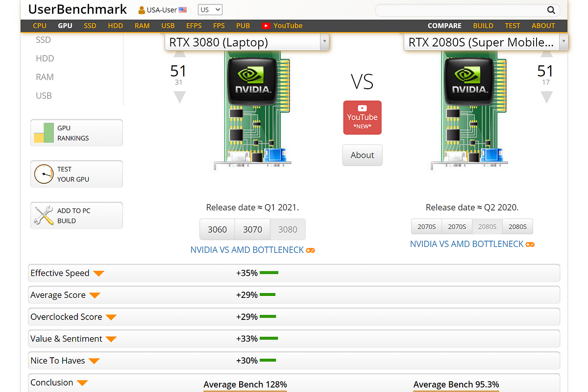The height and width of the screenshot is (392, 588).
Task: Open right NVIDIA VS AMD BOTTLENECK link
Action: click(467, 244)
